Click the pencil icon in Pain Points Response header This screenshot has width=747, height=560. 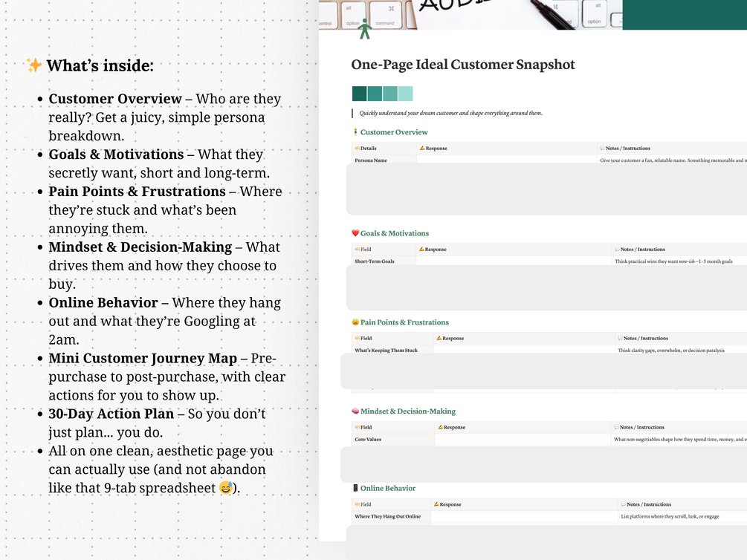tap(439, 338)
